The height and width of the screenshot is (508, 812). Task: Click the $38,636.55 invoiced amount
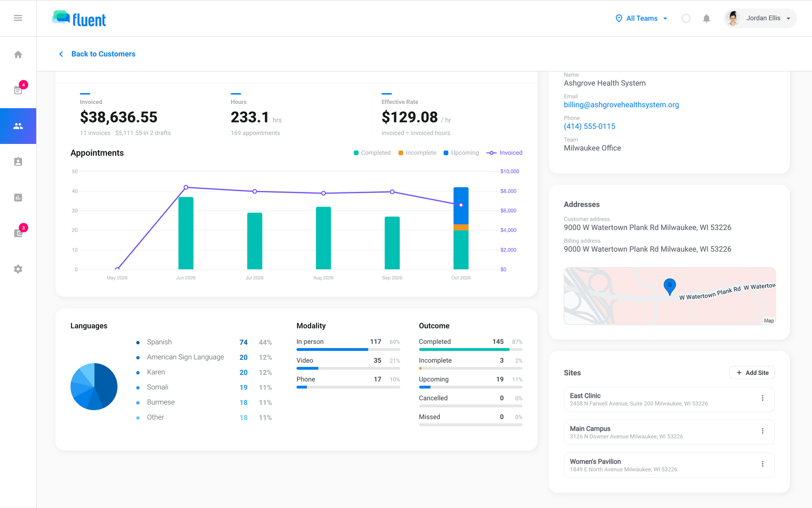click(x=118, y=117)
